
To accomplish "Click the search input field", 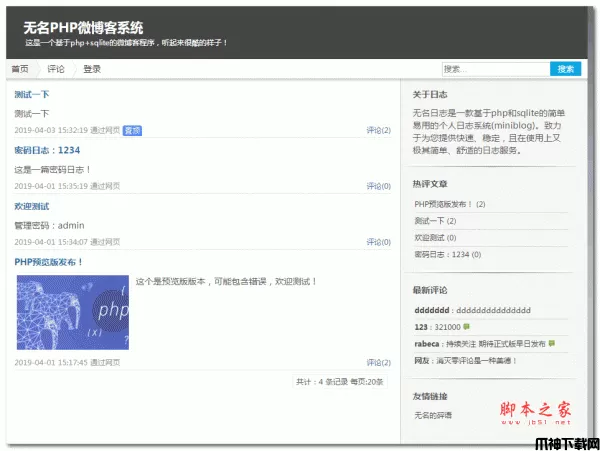I will coord(494,69).
